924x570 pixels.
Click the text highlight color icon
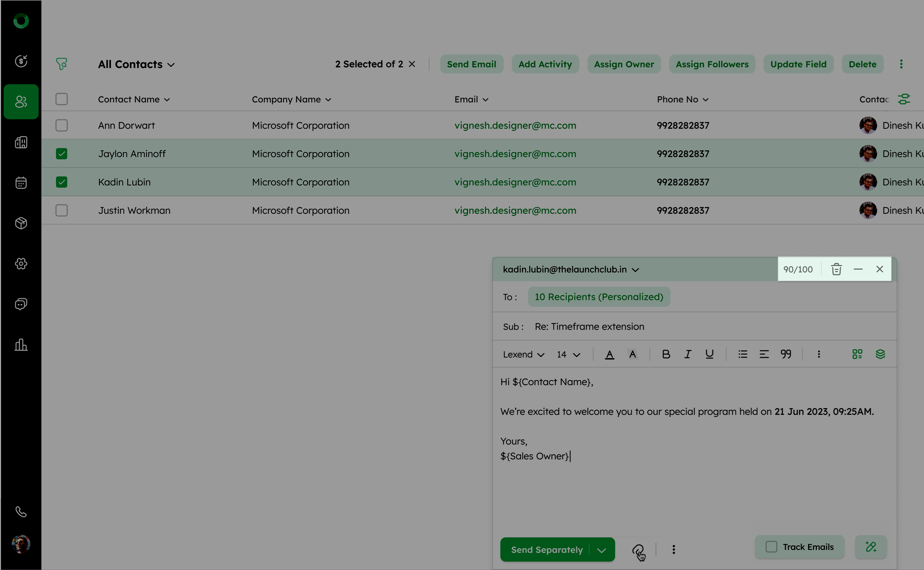pyautogui.click(x=632, y=354)
